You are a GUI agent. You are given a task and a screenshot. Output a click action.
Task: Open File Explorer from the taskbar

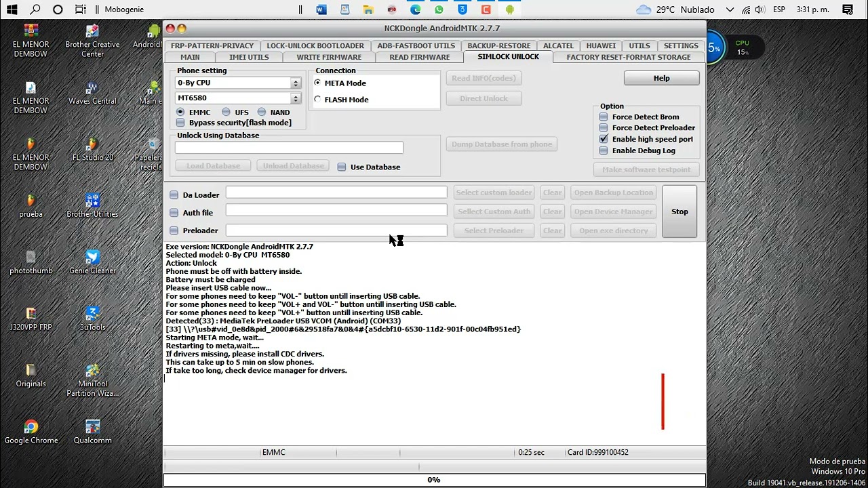pos(368,9)
